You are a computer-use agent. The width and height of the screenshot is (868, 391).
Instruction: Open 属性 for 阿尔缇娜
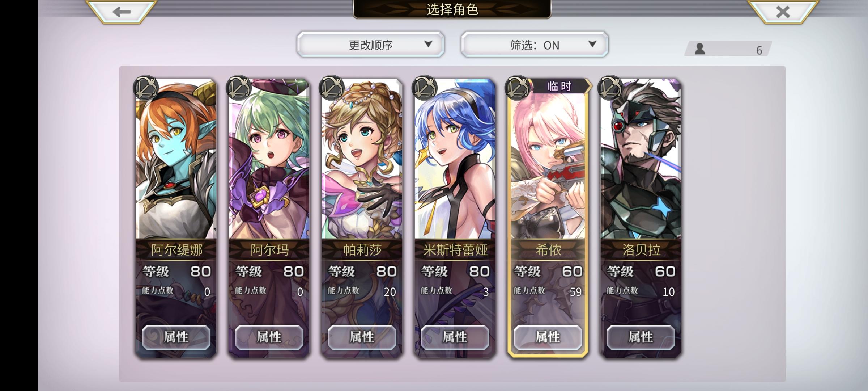[176, 337]
